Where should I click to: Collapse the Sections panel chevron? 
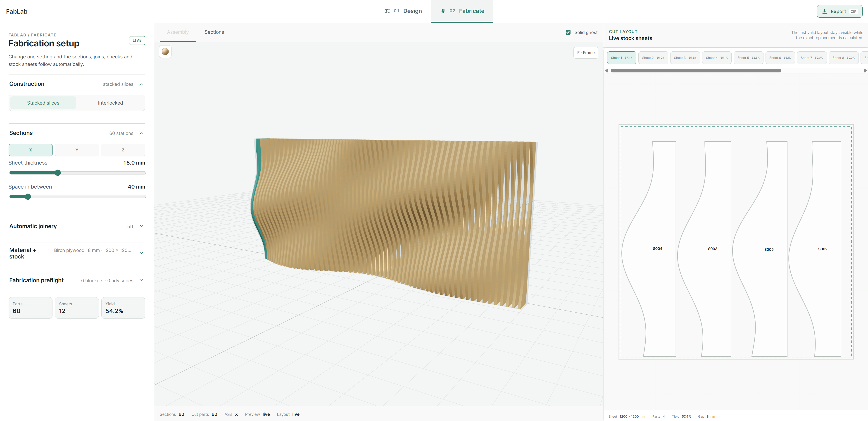[x=142, y=134]
